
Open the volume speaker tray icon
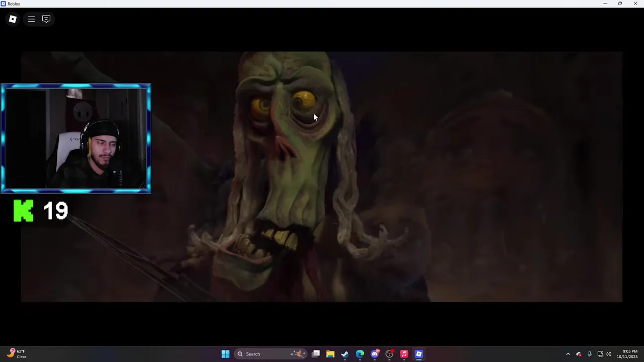tap(608, 354)
